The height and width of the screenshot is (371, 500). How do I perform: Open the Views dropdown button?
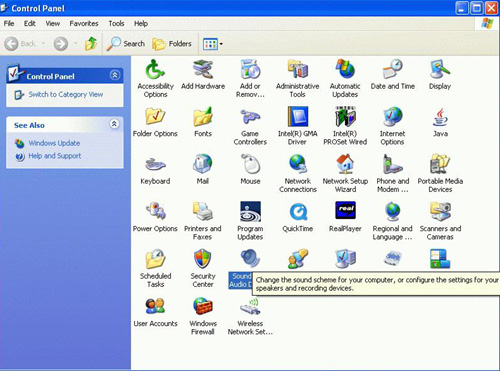coord(213,44)
